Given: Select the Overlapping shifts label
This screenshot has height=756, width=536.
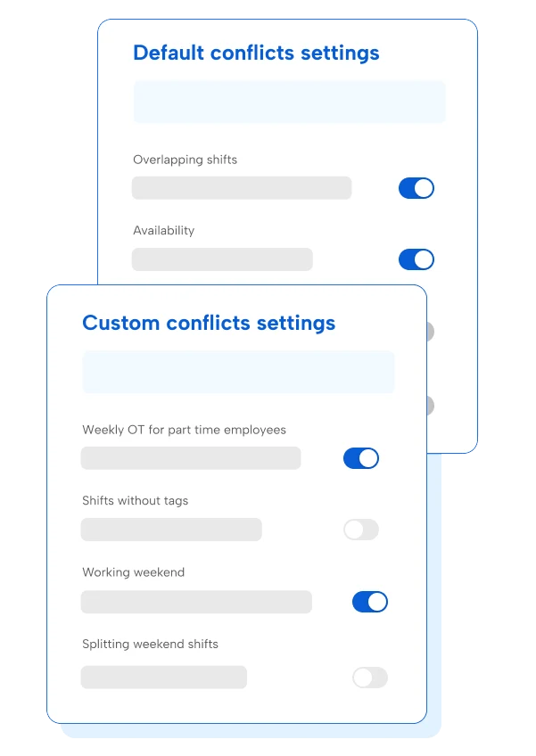Looking at the screenshot, I should point(185,160).
